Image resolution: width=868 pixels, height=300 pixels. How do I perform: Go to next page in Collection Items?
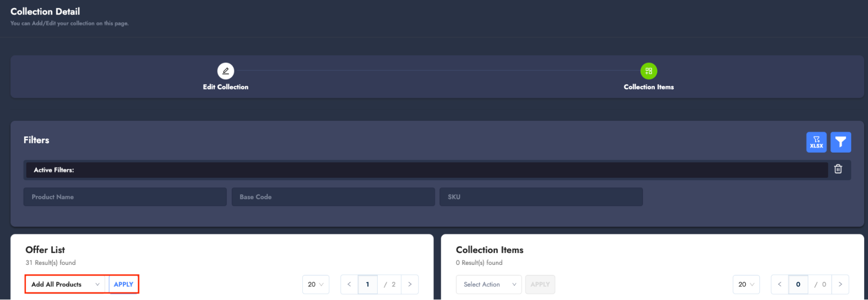tap(840, 284)
